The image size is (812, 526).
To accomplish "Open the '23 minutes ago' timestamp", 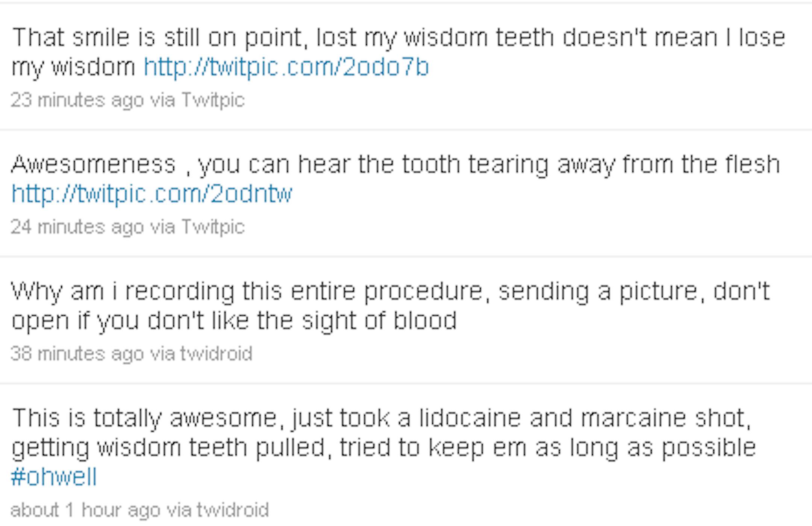I will pos(77,100).
